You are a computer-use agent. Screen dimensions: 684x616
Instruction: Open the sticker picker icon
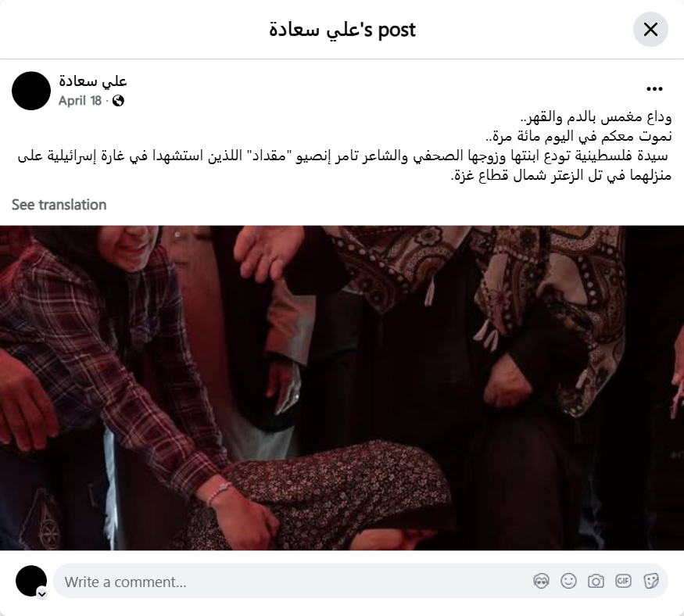651,581
